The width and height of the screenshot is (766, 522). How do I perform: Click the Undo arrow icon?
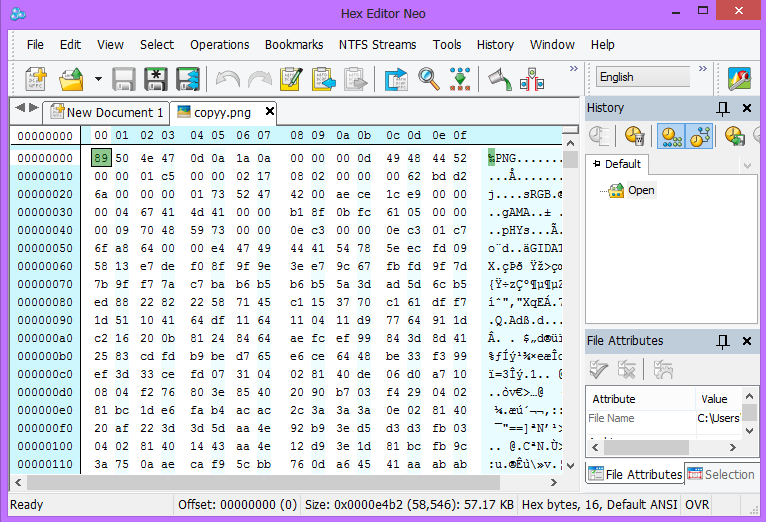228,79
